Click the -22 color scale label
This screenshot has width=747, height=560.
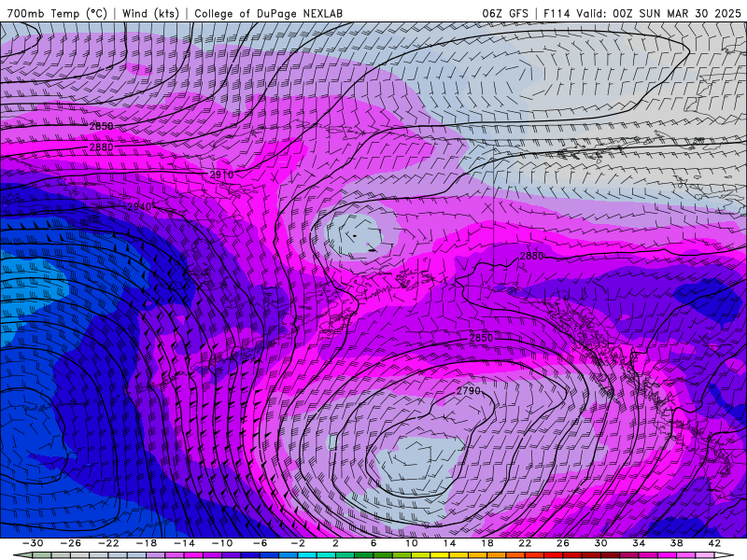click(x=108, y=543)
